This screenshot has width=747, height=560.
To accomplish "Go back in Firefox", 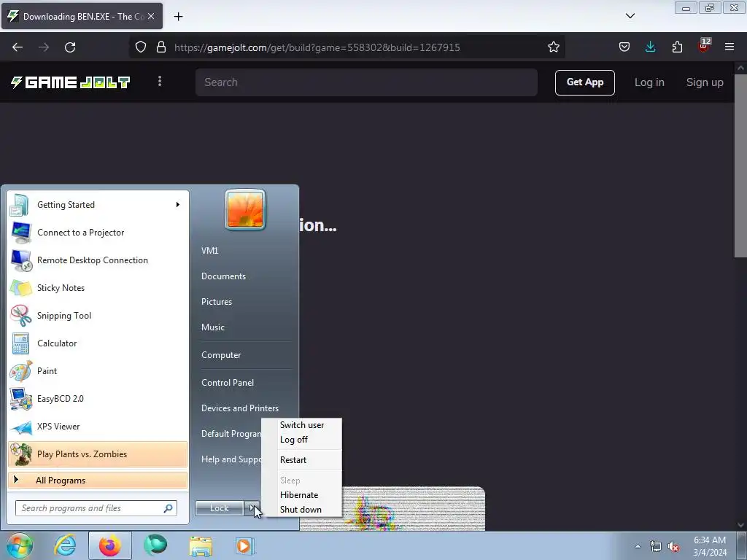I will [18, 47].
